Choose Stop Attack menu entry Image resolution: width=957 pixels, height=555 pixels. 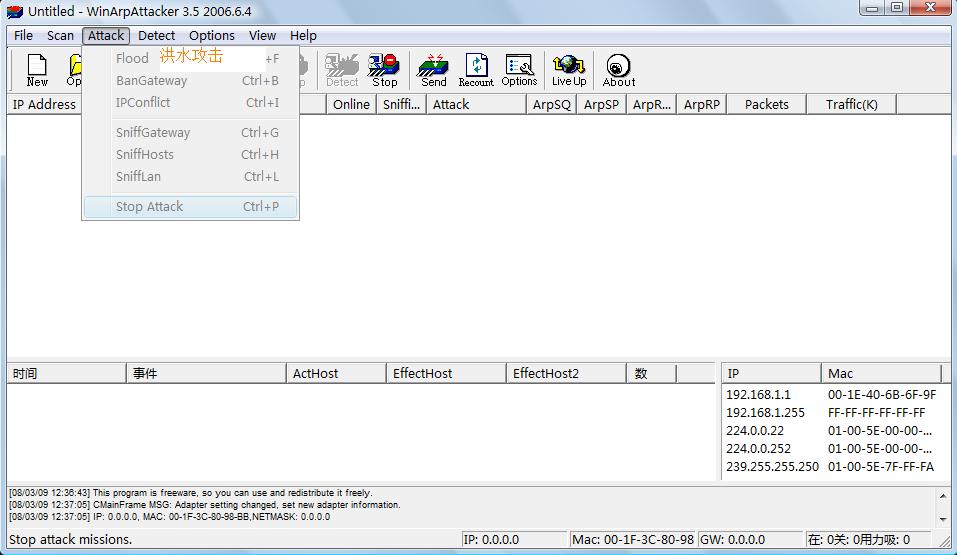pyautogui.click(x=190, y=206)
